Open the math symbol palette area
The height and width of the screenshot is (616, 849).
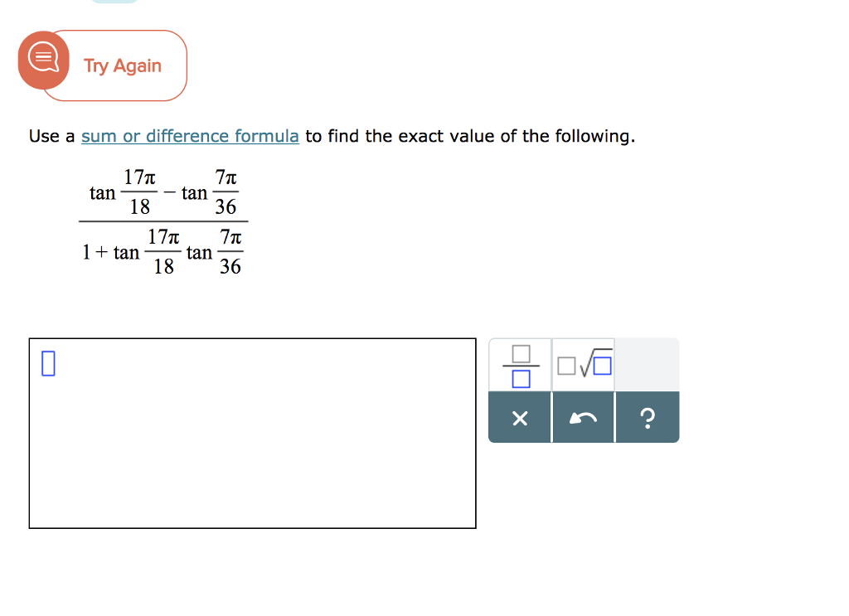click(x=584, y=390)
